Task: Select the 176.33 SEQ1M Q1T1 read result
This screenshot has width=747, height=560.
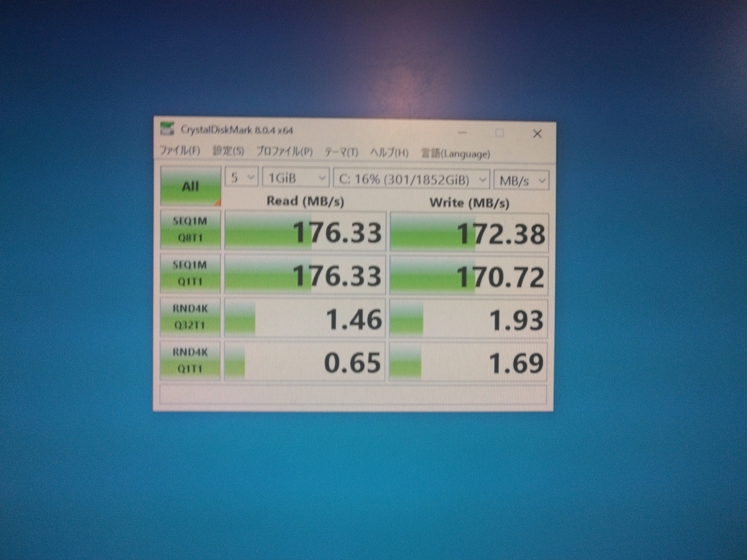Action: [x=304, y=274]
